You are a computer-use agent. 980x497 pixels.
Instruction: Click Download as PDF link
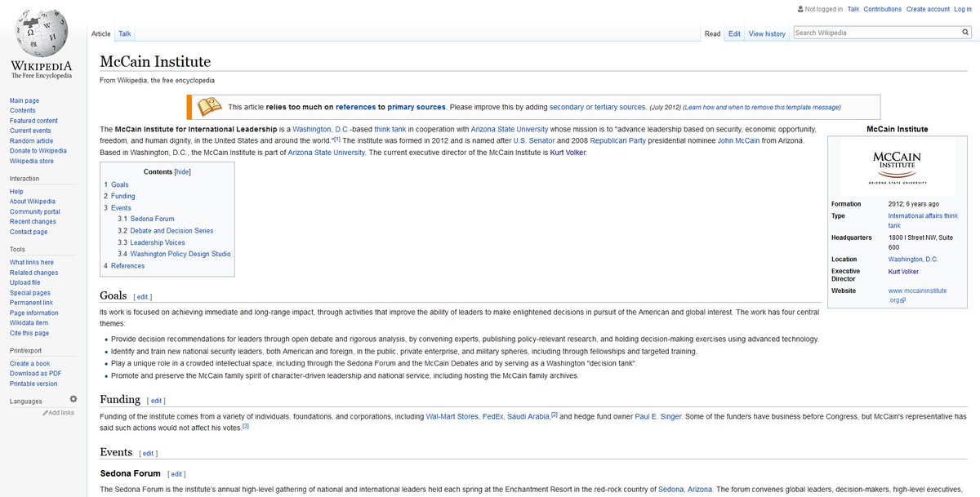pyautogui.click(x=35, y=374)
